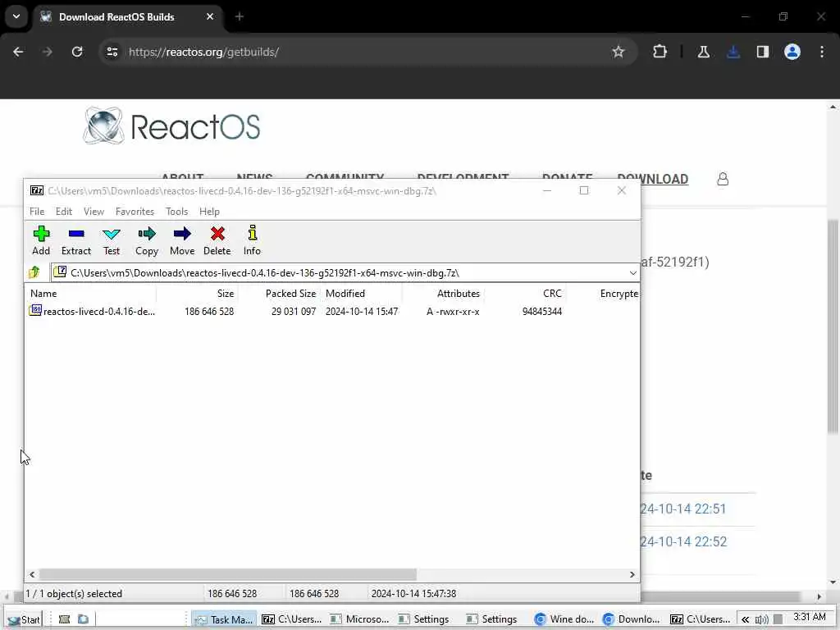The width and height of the screenshot is (840, 630).
Task: Open the browser three-dot menu
Action: coord(822,52)
